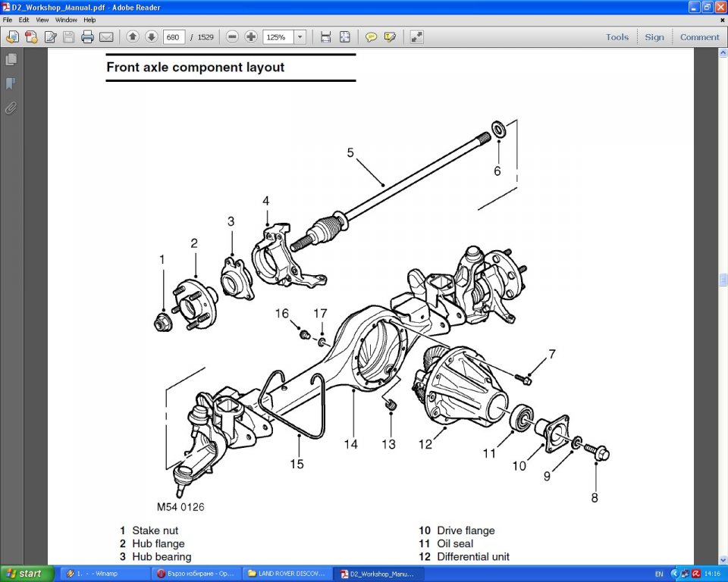Click the fit one full page icon
The image size is (728, 582).
(345, 37)
